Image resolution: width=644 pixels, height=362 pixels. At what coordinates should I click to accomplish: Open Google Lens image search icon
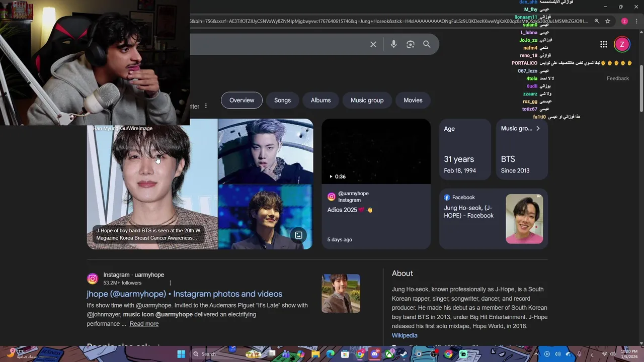[411, 44]
